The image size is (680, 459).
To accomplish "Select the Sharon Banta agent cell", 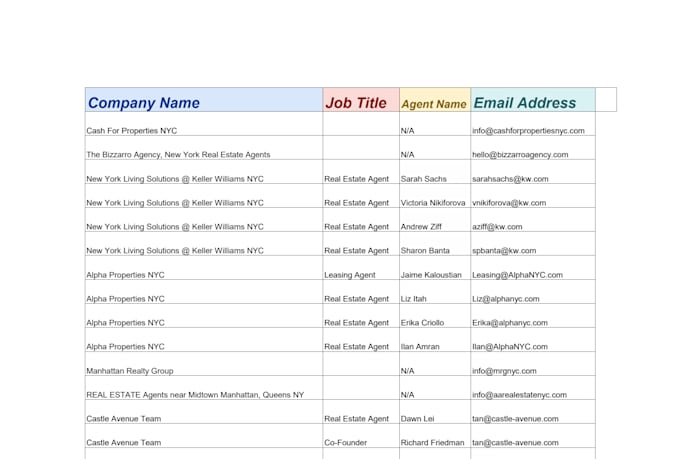I will click(435, 243).
